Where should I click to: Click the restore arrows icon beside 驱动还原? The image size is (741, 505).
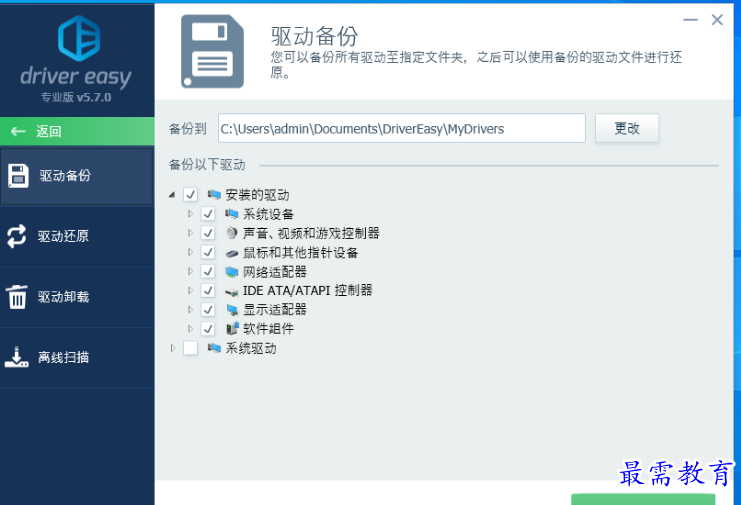[x=17, y=236]
